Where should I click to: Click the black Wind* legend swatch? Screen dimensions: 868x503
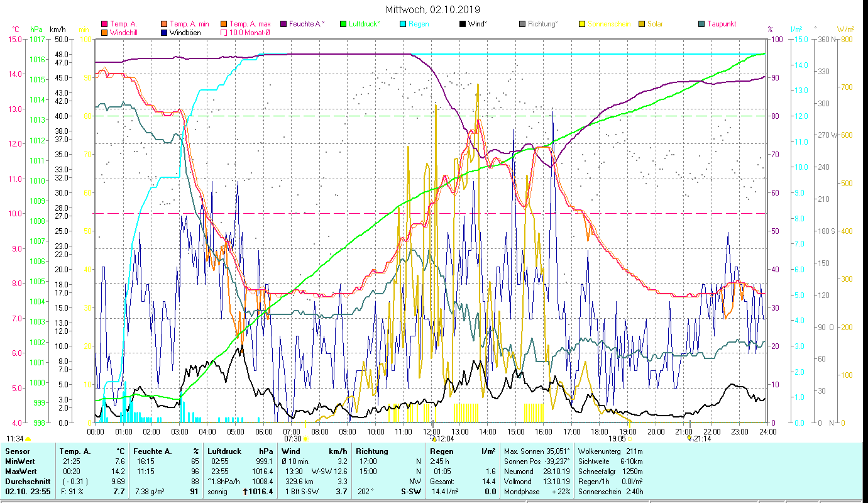click(463, 24)
